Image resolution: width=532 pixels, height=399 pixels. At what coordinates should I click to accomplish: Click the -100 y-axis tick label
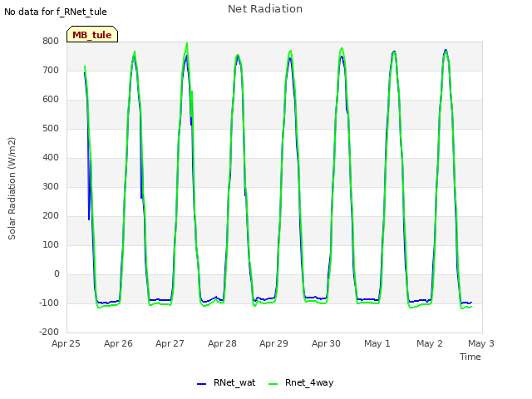49,303
